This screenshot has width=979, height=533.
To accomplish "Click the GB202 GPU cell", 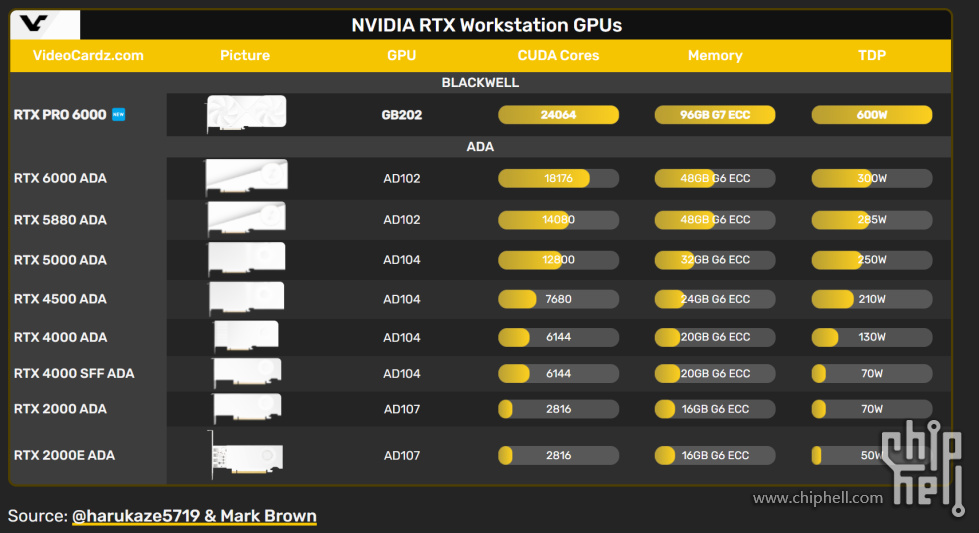I will click(x=401, y=115).
